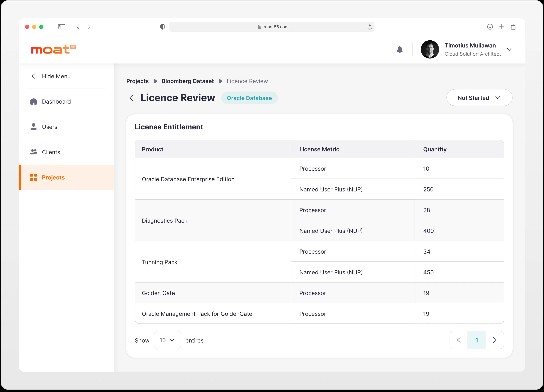Expand the user account menu chevron
The height and width of the screenshot is (392, 544).
pos(509,49)
